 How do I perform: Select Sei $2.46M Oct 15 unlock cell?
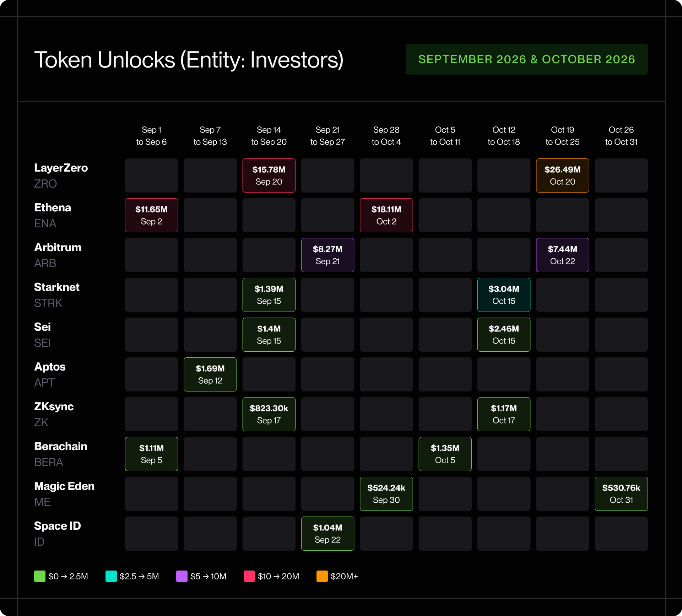tap(504, 335)
